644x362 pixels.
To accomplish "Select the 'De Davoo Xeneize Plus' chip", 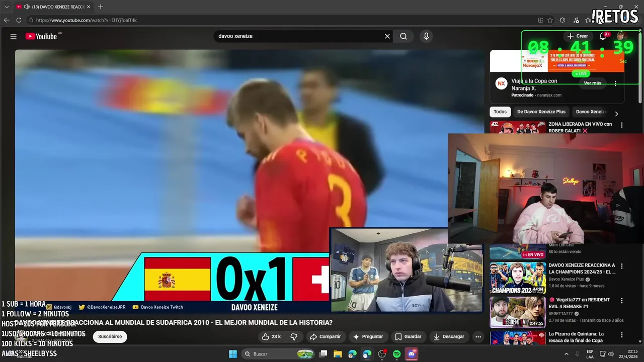I will click(x=541, y=112).
